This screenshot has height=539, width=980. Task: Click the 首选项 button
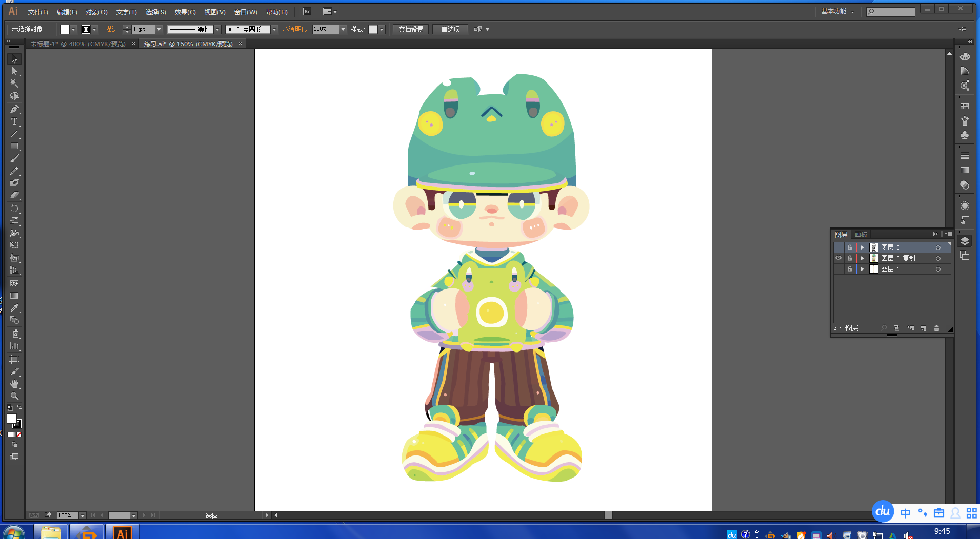tap(450, 30)
